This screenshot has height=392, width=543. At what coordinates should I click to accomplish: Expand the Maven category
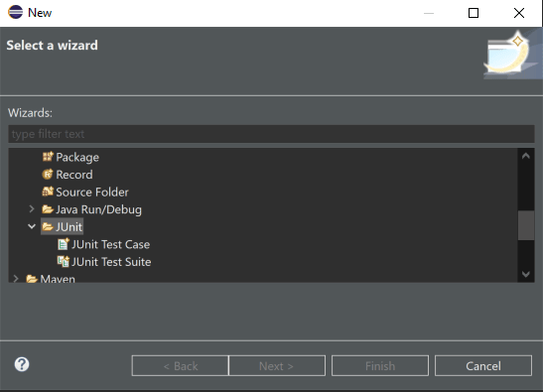click(16, 279)
